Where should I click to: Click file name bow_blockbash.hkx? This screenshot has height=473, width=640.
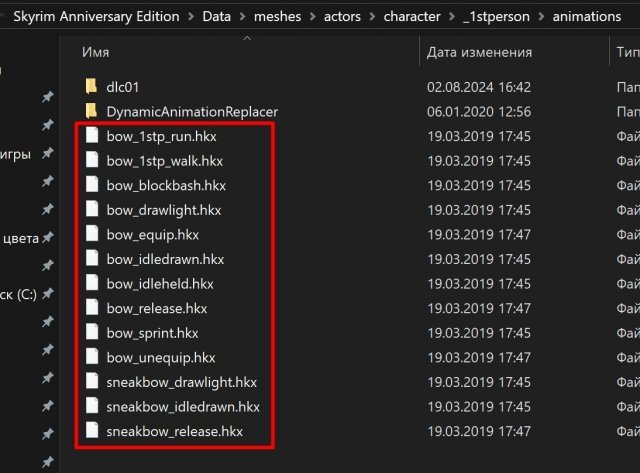point(166,185)
